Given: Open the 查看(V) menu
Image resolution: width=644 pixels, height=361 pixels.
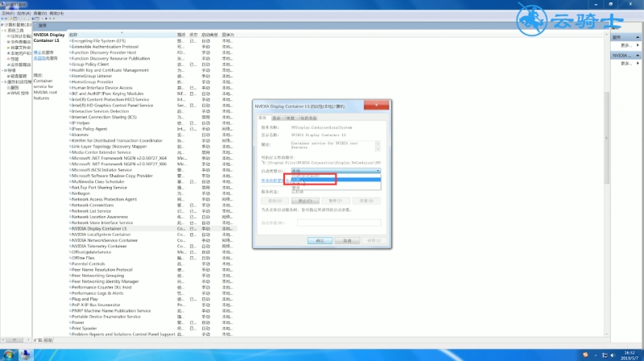Looking at the screenshot, I should click(x=39, y=14).
